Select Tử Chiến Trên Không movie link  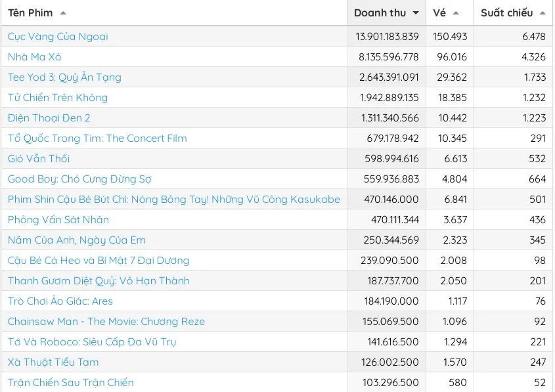58,98
